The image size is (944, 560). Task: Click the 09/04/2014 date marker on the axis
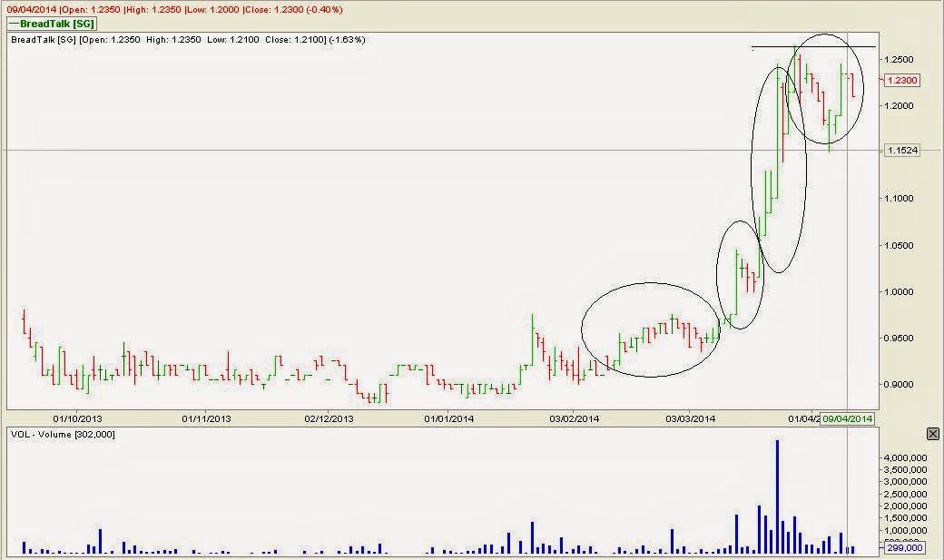[x=847, y=418]
